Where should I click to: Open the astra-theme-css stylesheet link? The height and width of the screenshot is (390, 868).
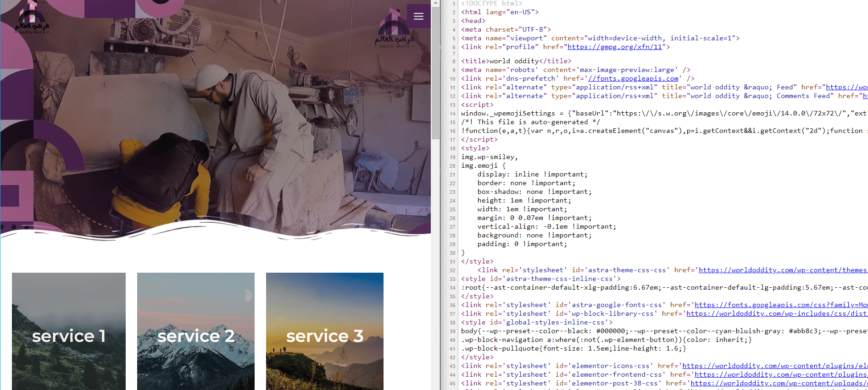[783, 270]
